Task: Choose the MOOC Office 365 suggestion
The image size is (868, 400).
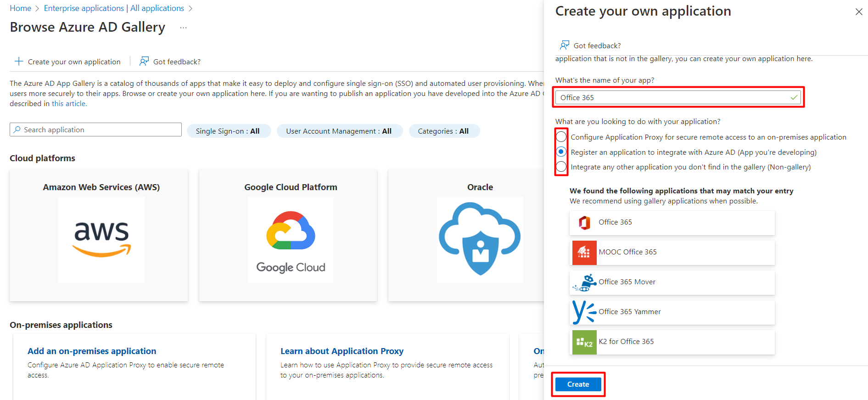Action: click(x=672, y=253)
